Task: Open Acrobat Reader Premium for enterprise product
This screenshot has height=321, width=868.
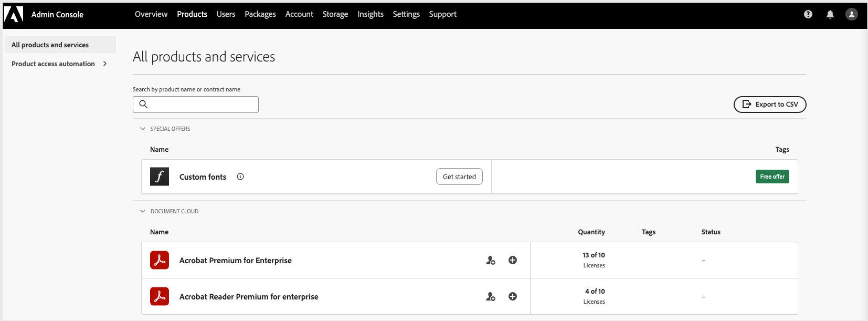Action: point(249,296)
